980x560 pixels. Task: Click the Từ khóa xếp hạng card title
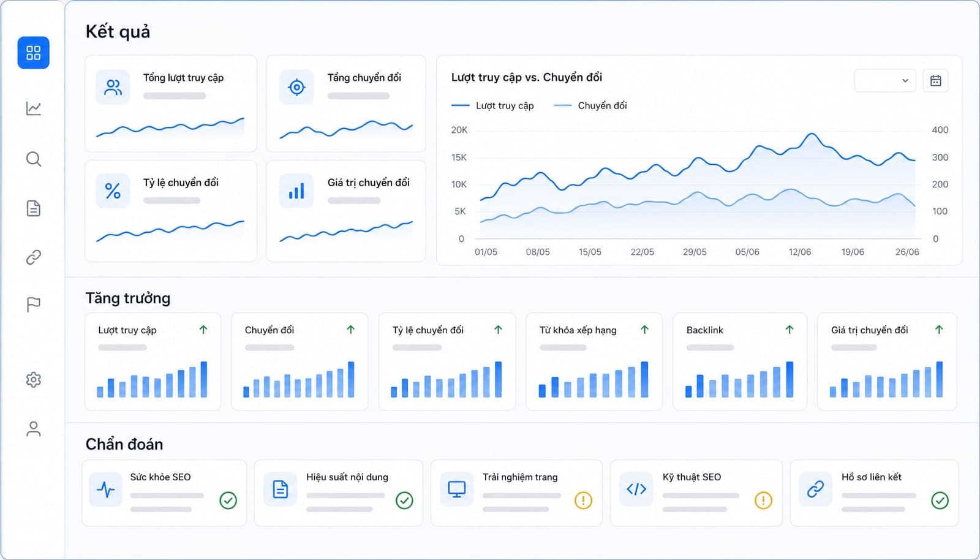click(578, 330)
